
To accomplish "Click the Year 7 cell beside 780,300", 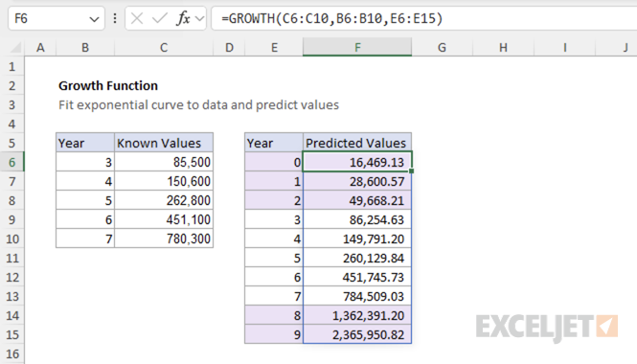I will [85, 239].
